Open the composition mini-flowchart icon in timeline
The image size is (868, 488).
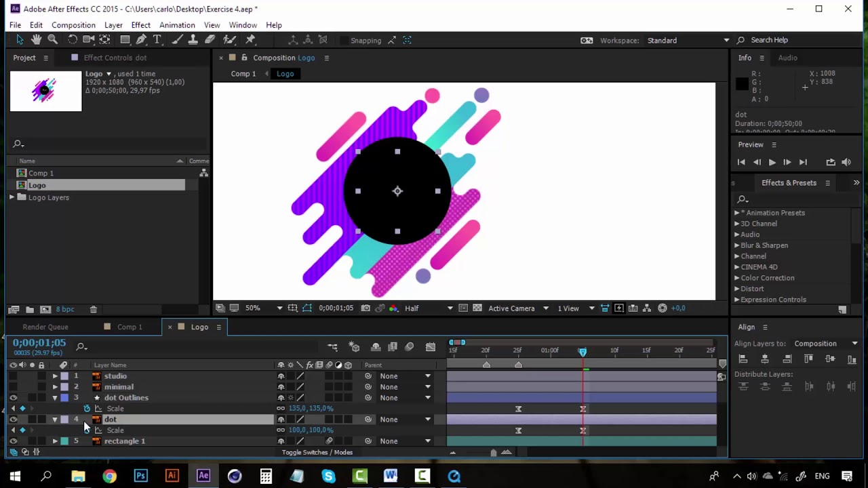click(332, 347)
